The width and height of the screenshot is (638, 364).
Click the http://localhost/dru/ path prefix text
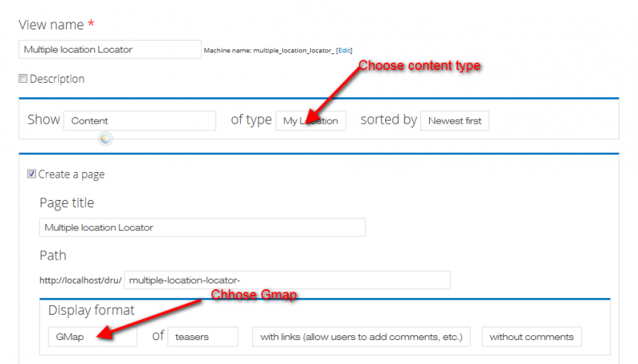pyautogui.click(x=81, y=280)
